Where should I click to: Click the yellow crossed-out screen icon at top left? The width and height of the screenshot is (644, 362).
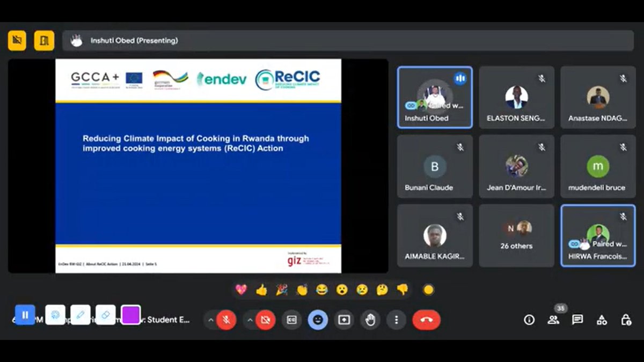click(17, 40)
